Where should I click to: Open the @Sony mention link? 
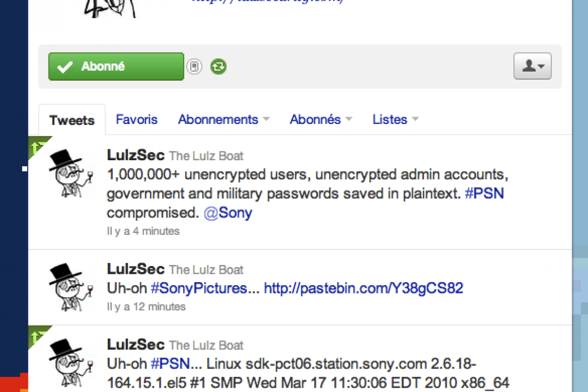coord(228,213)
